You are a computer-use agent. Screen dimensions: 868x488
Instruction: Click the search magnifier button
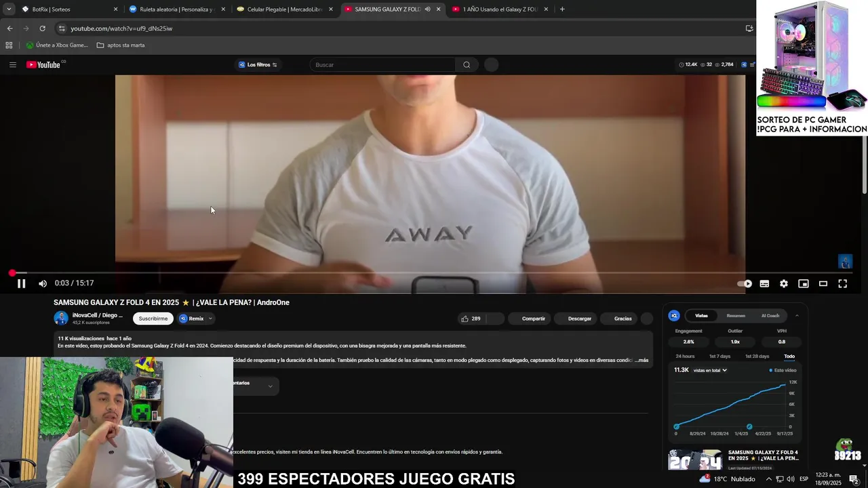click(467, 64)
